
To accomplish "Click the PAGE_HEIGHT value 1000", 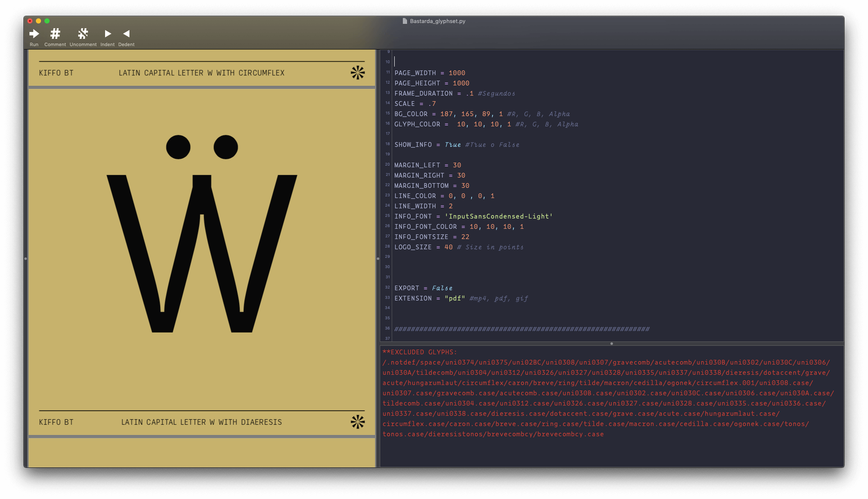I will [x=461, y=83].
